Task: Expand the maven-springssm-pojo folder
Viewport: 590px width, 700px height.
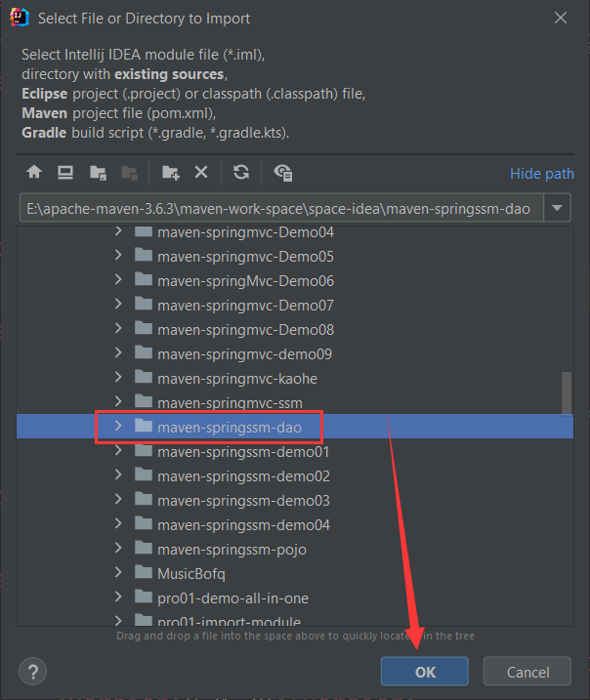Action: coord(118,548)
